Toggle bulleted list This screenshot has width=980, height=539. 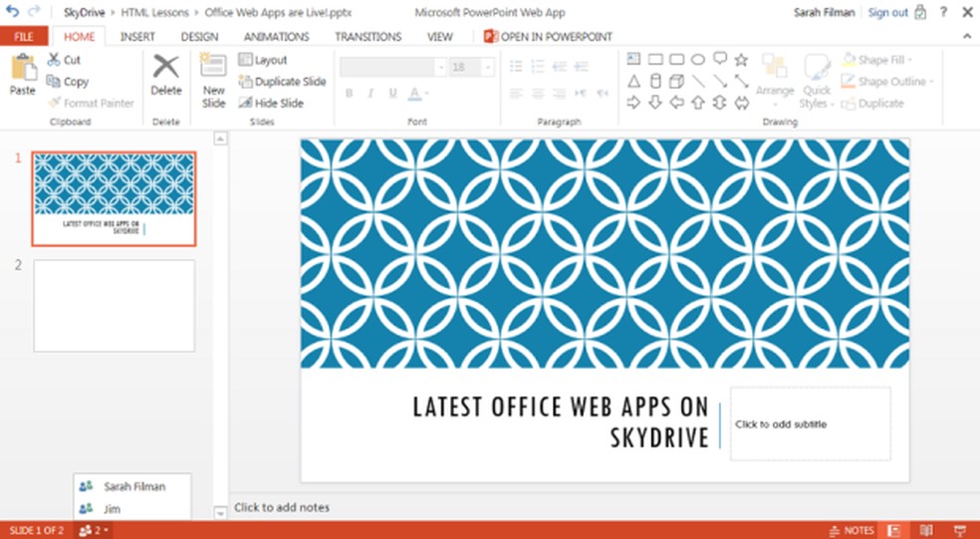click(516, 67)
